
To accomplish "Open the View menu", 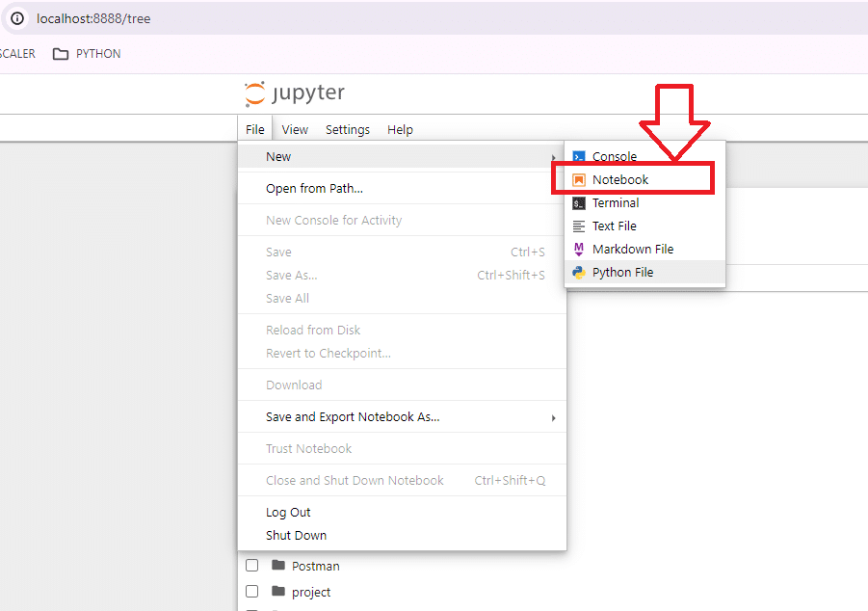I will 295,130.
